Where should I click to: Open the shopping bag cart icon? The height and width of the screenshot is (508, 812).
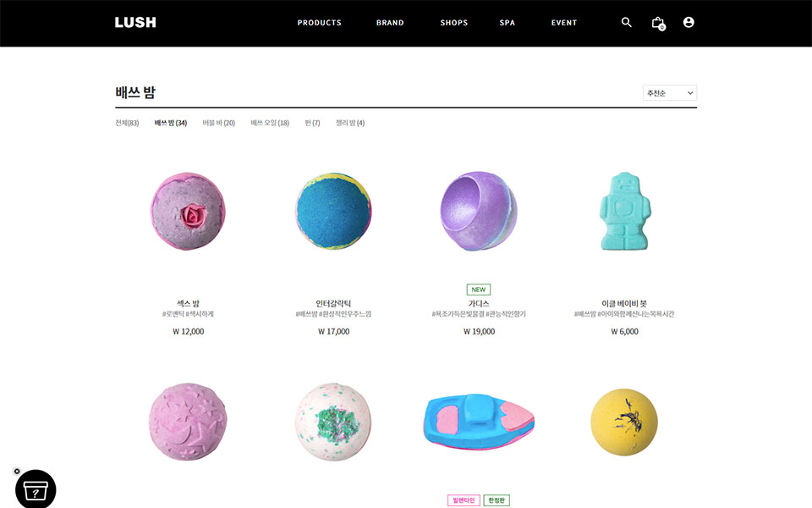coord(658,23)
